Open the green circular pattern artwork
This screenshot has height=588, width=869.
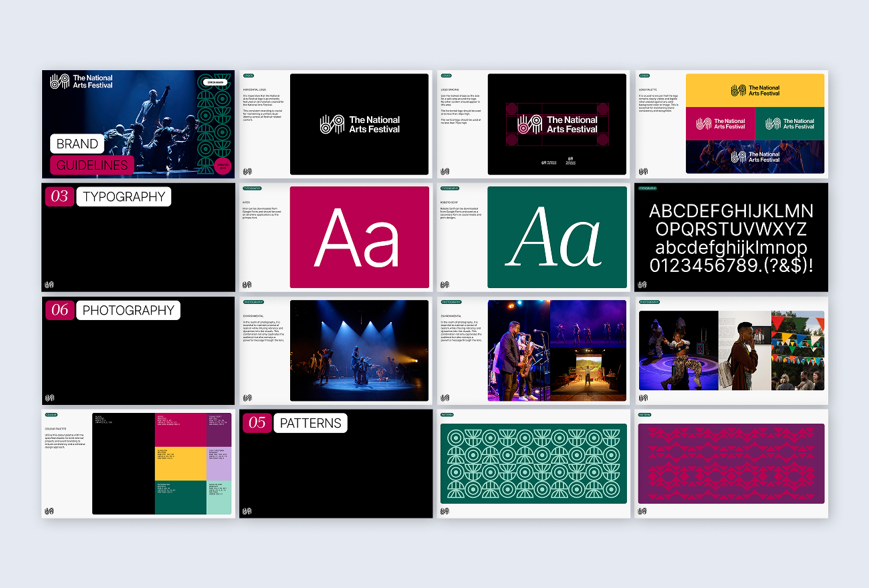533,464
